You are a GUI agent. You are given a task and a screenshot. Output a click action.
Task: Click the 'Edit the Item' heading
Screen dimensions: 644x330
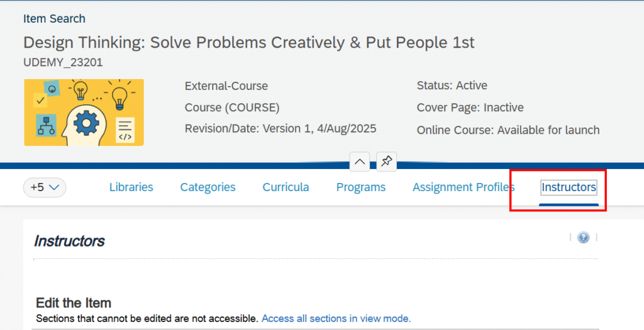(74, 303)
